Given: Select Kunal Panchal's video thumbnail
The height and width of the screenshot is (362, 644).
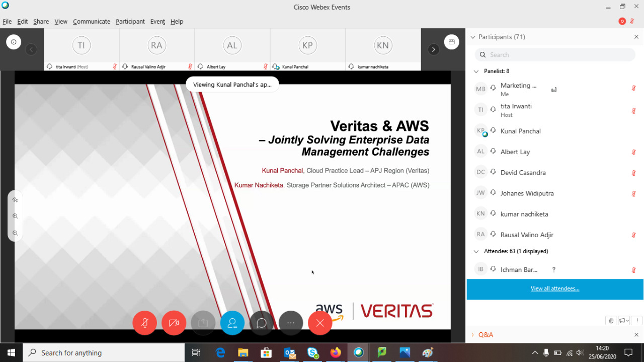Looking at the screenshot, I should 307,49.
